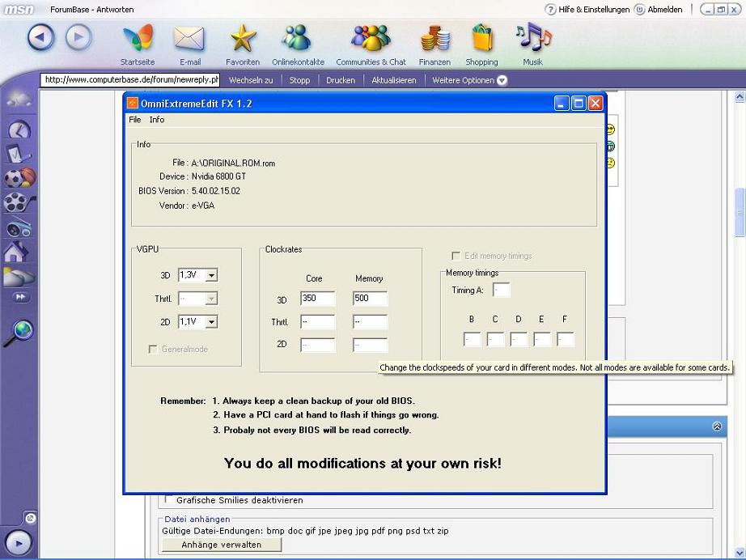Click Aktualisieren to refresh
This screenshot has width=746, height=560.
point(394,80)
